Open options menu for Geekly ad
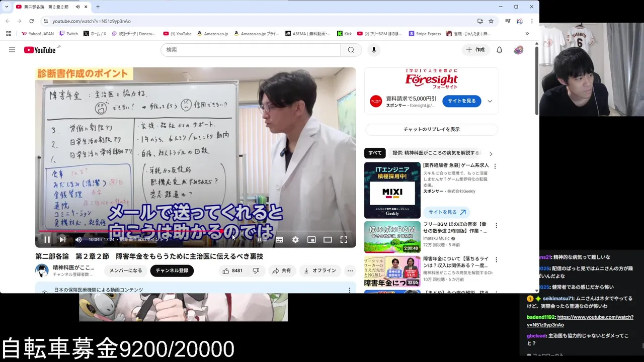 (x=495, y=166)
